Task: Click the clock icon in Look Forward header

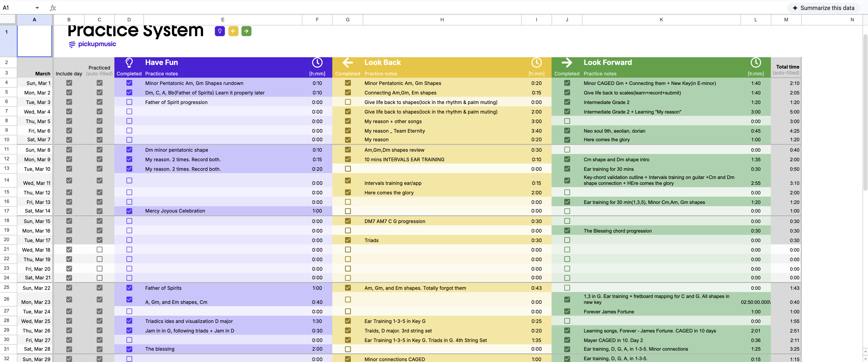Action: pyautogui.click(x=756, y=62)
